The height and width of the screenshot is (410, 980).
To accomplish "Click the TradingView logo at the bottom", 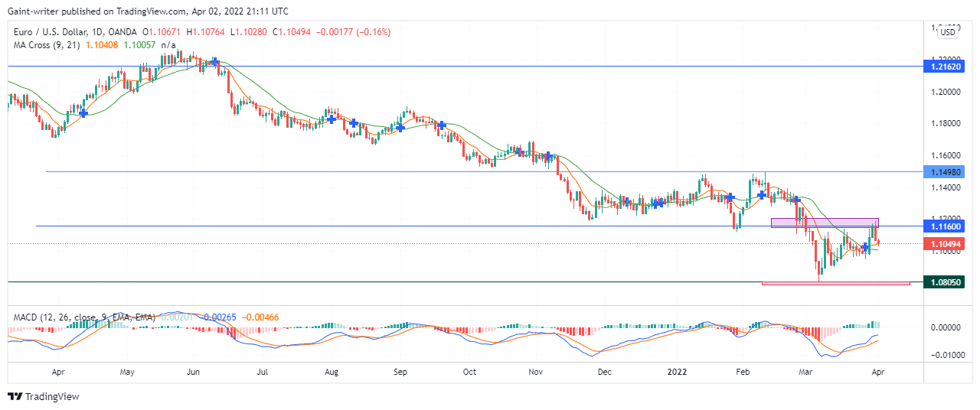I will tap(43, 396).
